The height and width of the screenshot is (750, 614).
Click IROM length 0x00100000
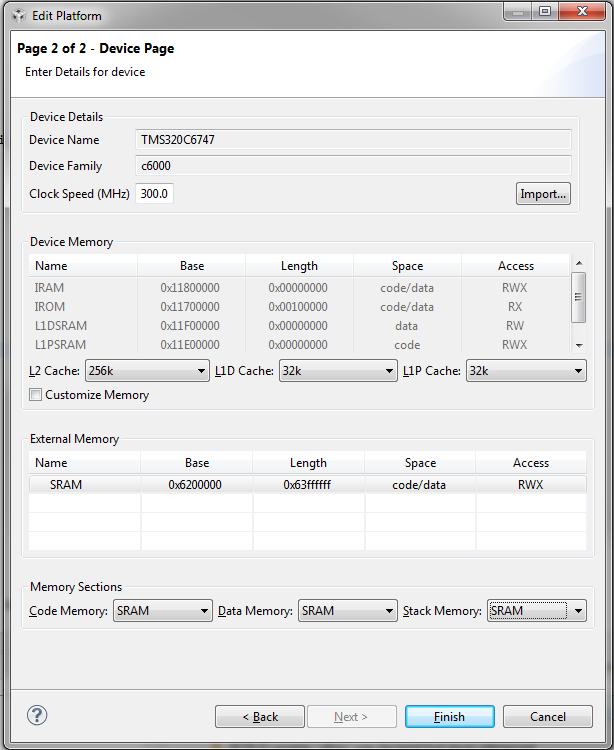point(298,307)
